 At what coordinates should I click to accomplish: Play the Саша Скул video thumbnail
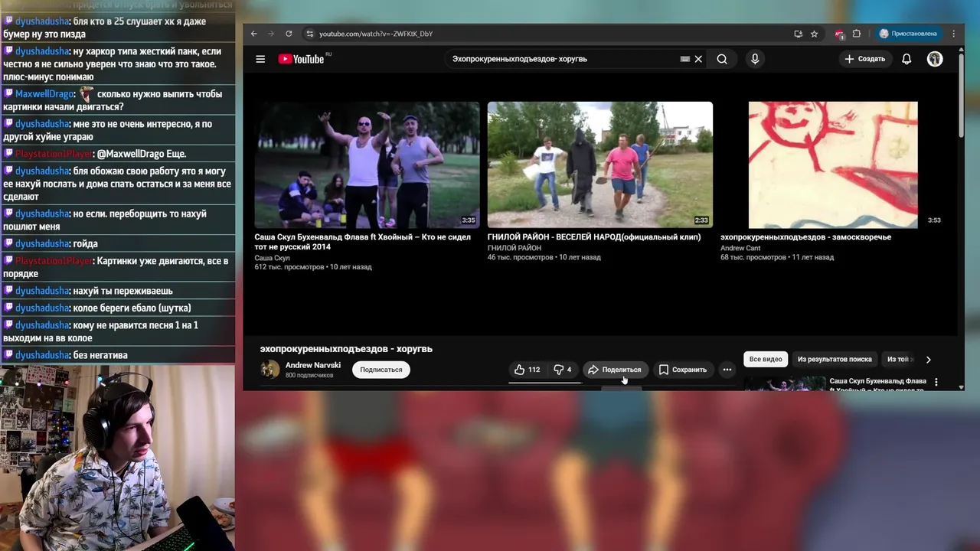coord(367,165)
